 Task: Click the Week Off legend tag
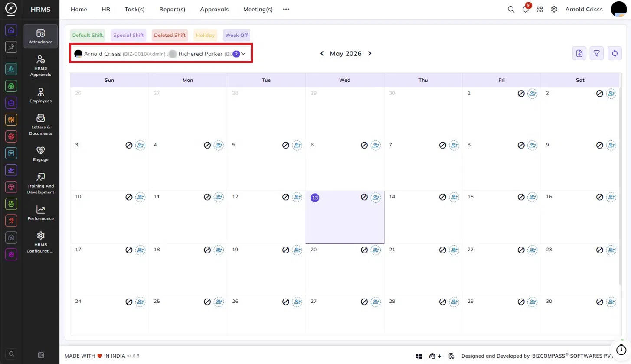coord(236,36)
